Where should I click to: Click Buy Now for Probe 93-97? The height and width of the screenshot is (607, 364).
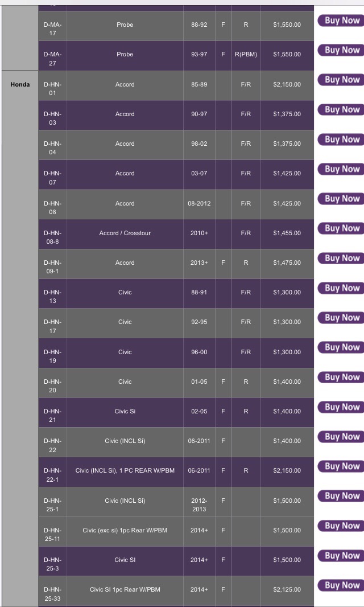[341, 50]
